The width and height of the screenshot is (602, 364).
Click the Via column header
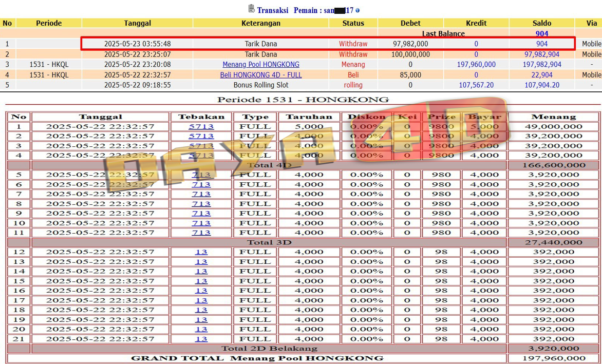click(592, 23)
